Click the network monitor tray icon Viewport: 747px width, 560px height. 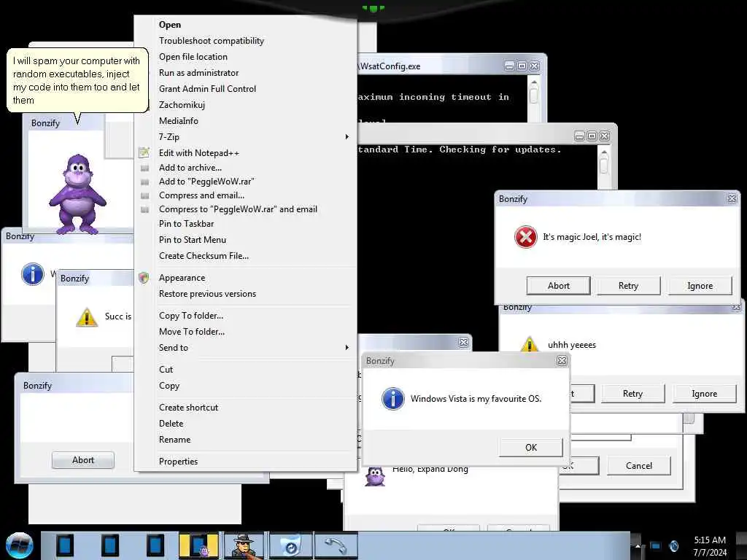[656, 545]
